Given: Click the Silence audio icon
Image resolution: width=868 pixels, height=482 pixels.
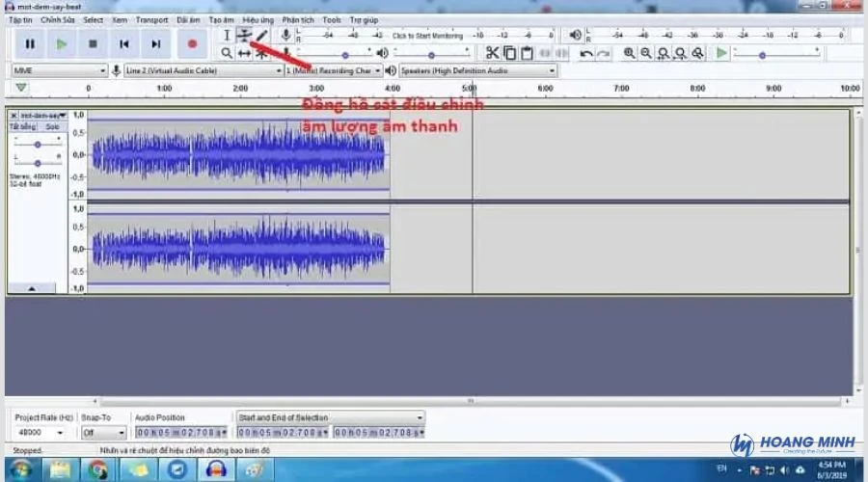Looking at the screenshot, I should pos(562,53).
